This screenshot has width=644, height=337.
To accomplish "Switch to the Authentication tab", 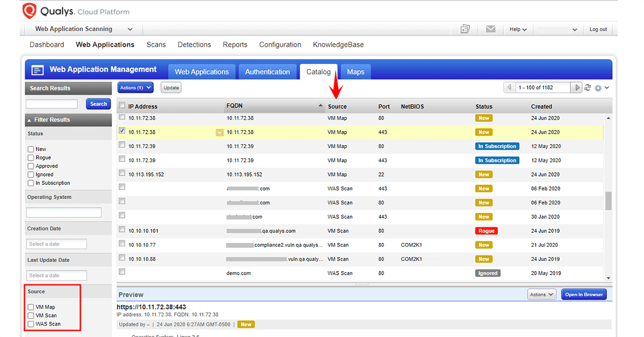I will coord(267,72).
